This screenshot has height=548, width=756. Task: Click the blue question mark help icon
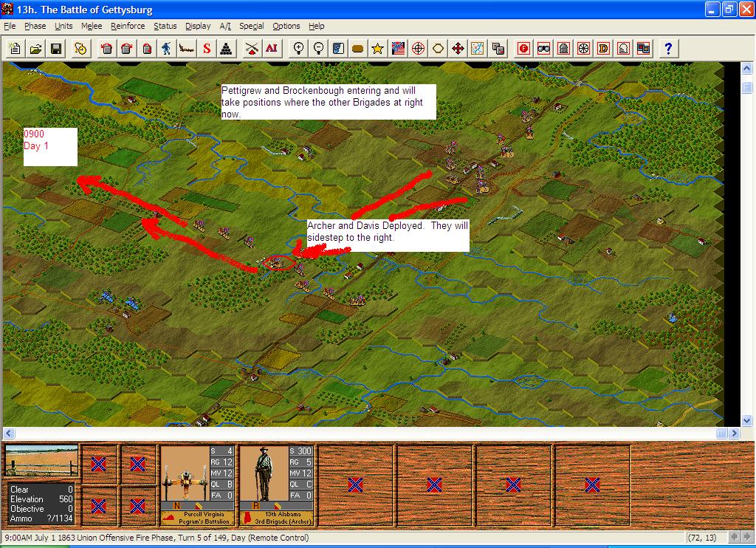tap(668, 48)
